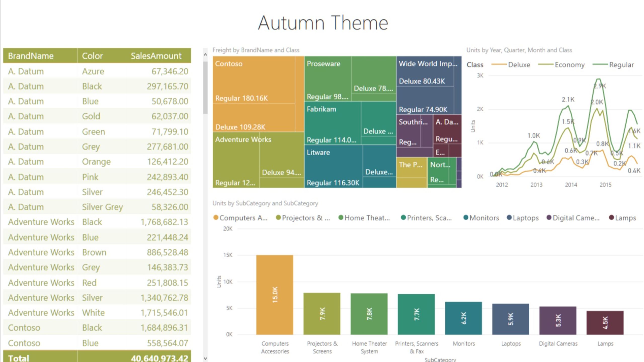
Task: Select the Digital Cameras 5.3K bar
Action: pos(558,321)
